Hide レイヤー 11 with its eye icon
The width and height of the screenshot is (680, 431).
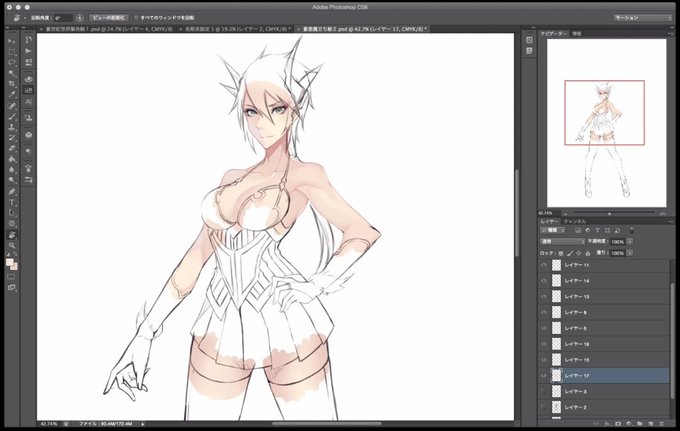(544, 265)
